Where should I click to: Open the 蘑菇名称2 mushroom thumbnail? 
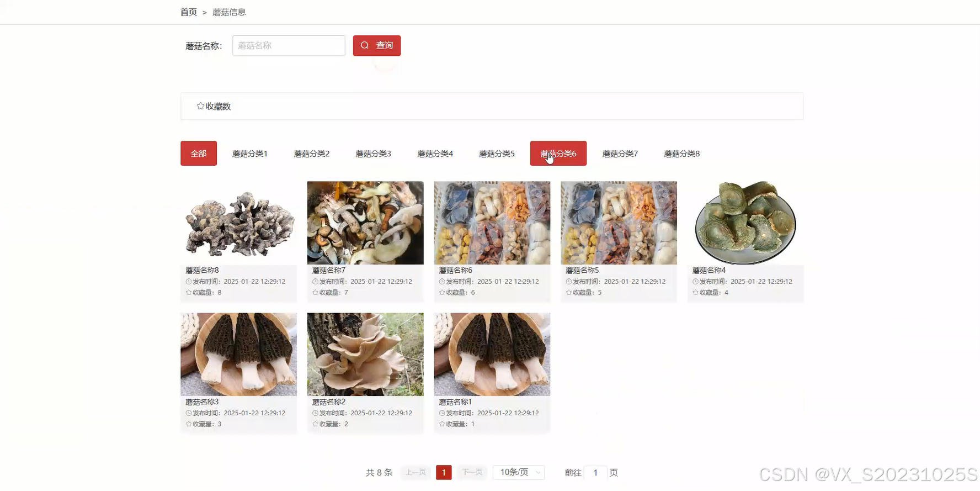(365, 355)
